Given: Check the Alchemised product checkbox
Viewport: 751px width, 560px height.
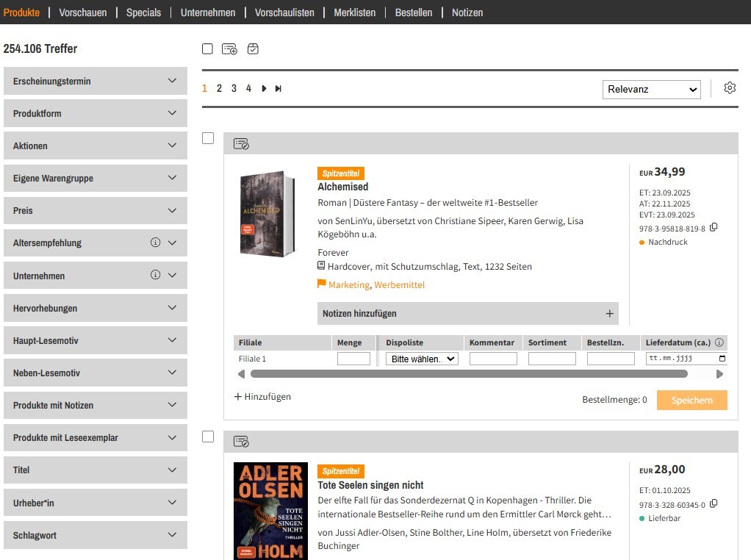Looking at the screenshot, I should [208, 138].
